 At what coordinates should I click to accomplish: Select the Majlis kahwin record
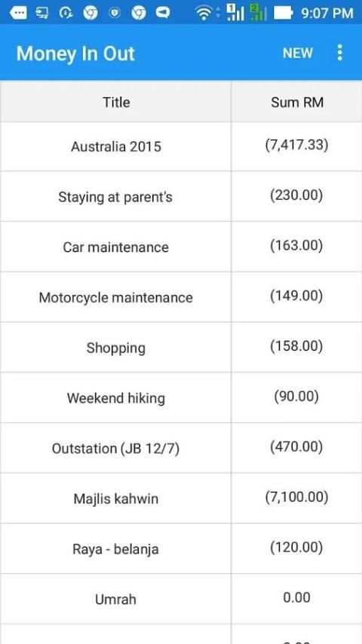point(181,498)
